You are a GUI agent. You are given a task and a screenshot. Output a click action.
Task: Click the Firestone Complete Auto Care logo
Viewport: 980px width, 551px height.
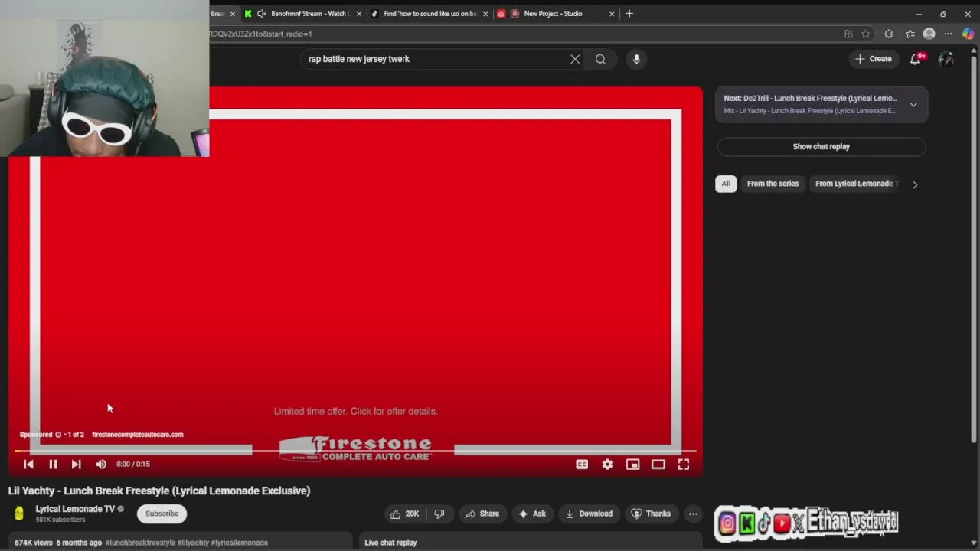pos(355,448)
